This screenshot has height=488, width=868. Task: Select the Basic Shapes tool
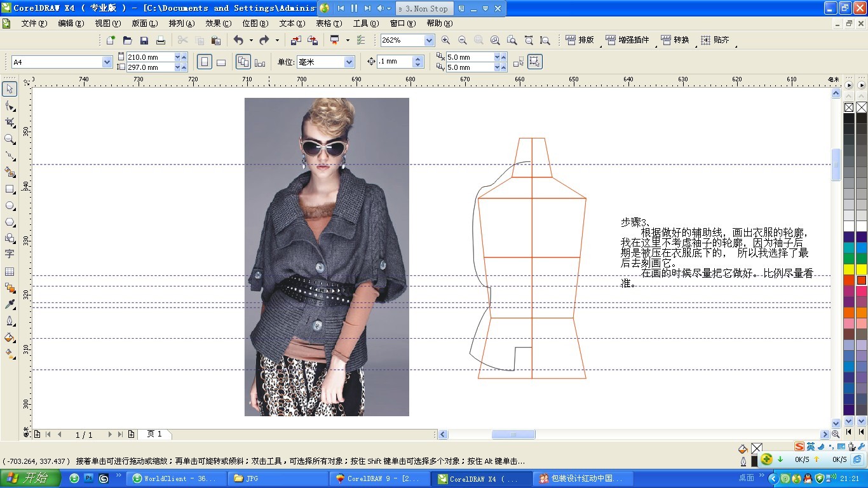tap(10, 238)
